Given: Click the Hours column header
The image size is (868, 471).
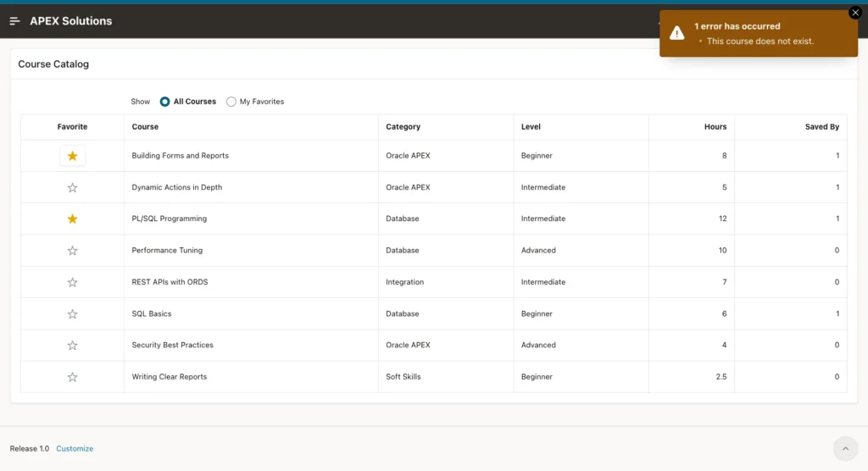Looking at the screenshot, I should 715,127.
